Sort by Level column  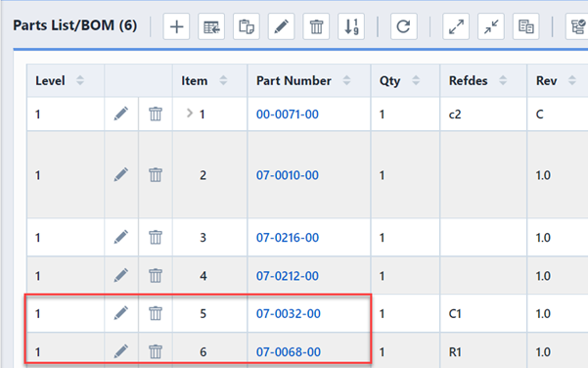coord(80,80)
